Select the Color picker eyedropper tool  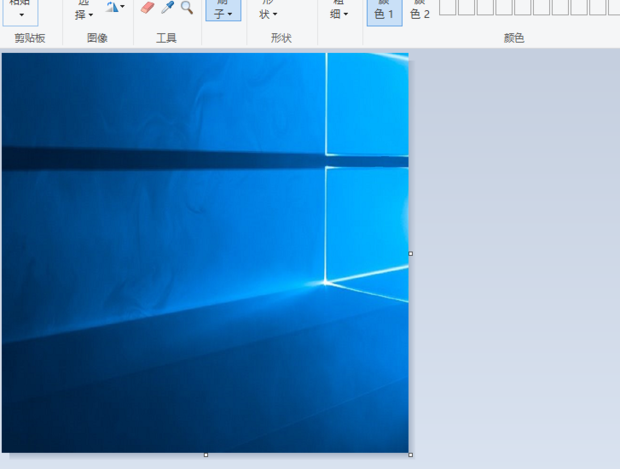pos(168,7)
